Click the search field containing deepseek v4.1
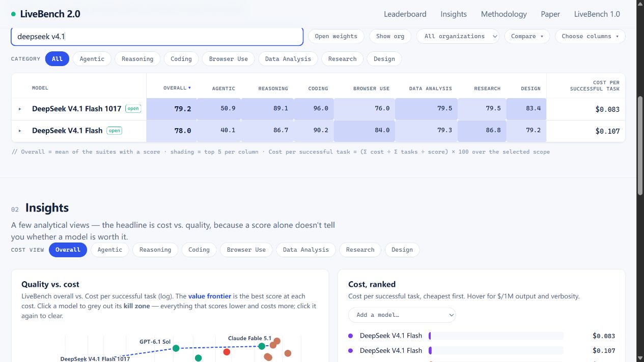This screenshot has height=362, width=644. click(157, 37)
